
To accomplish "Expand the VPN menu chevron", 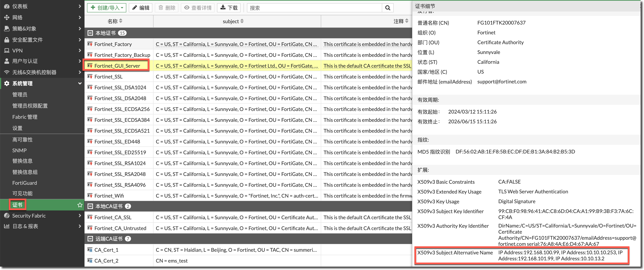I will [80, 51].
